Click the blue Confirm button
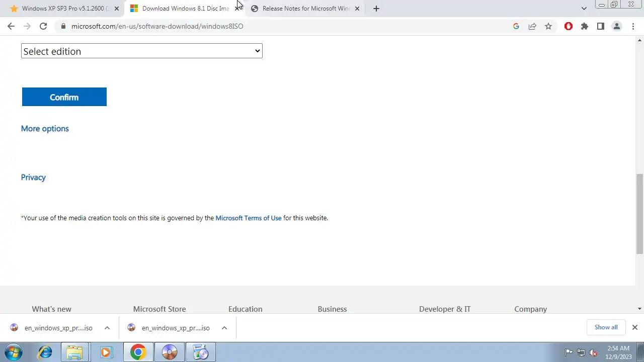Image resolution: width=644 pixels, height=362 pixels. pyautogui.click(x=64, y=97)
